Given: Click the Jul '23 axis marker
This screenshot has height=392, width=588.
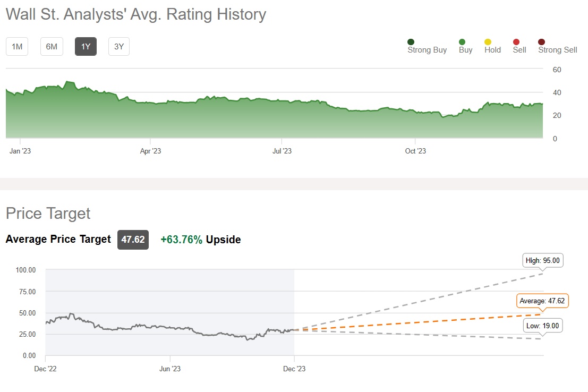Looking at the screenshot, I should (x=282, y=151).
